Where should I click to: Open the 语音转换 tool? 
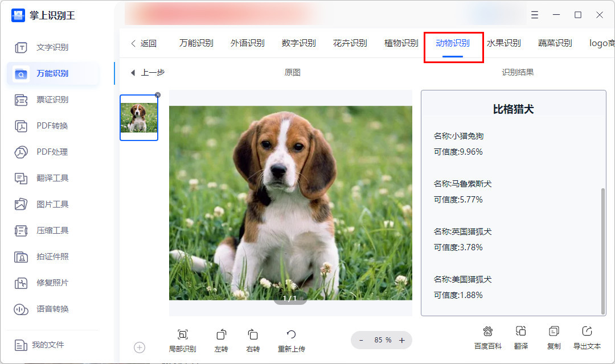tap(55, 309)
